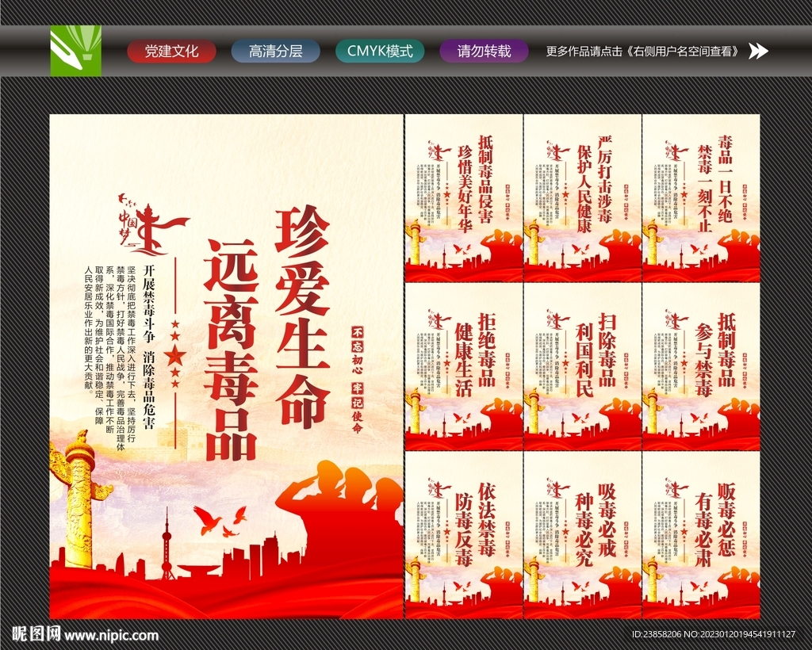Click the 昵图网 logo text
The width and height of the screenshot is (812, 650).
coord(36,634)
